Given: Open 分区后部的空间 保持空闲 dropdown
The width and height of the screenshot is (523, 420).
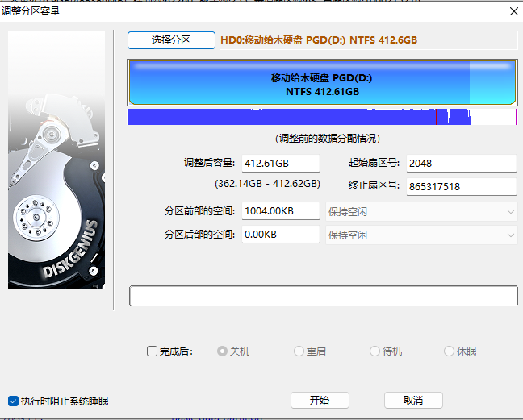Looking at the screenshot, I should pyautogui.click(x=420, y=235).
